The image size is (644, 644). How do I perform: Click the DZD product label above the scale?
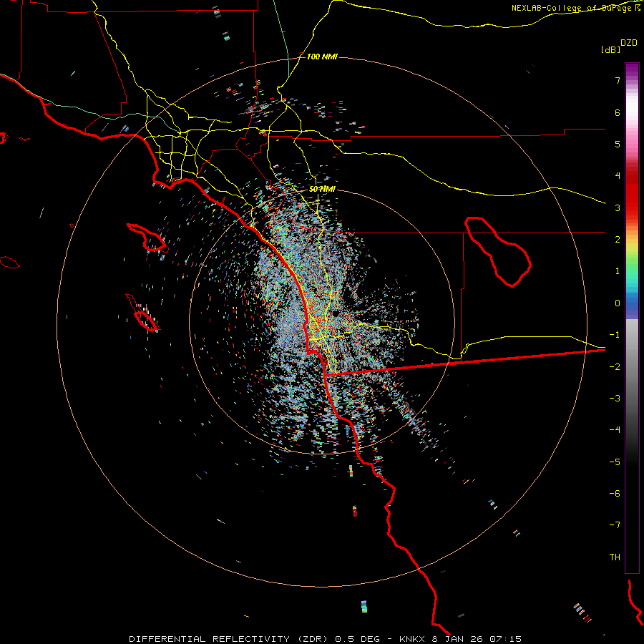pos(629,43)
